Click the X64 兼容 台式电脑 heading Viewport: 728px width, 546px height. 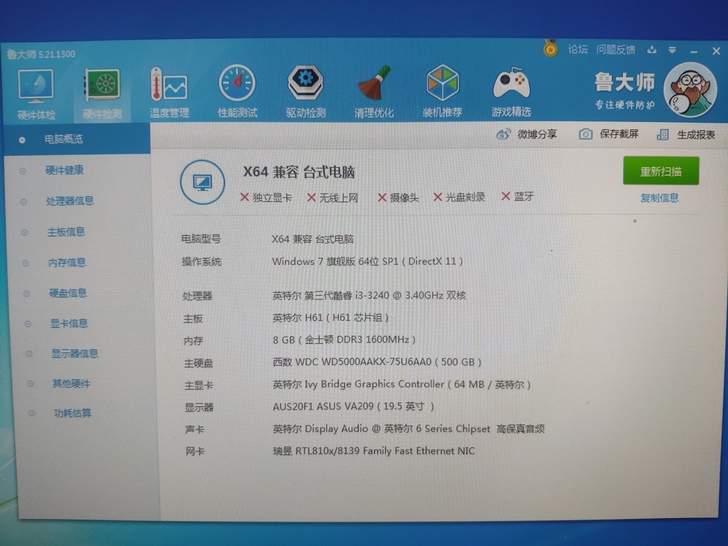point(299,172)
